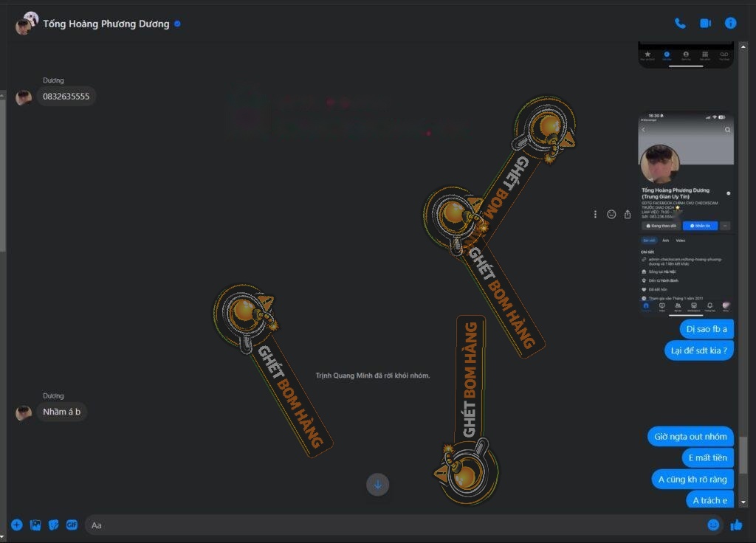React to the screenshot message with emoji
Screen dimensions: 756x543
click(611, 214)
